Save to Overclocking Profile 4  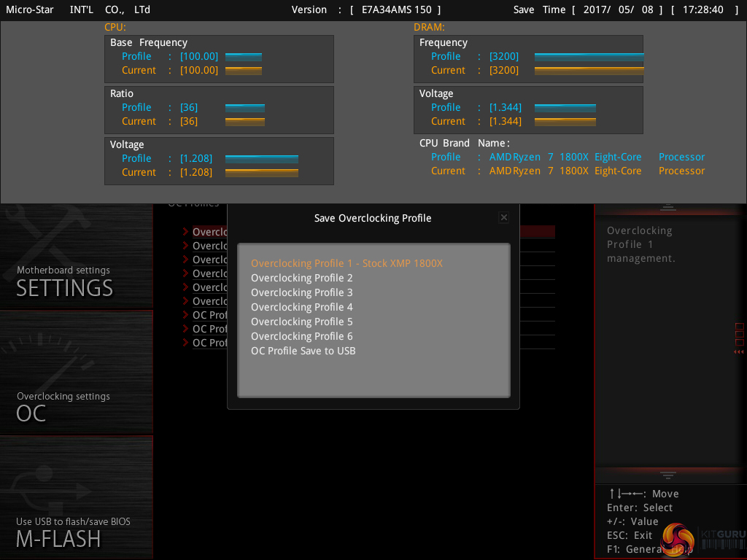coord(301,307)
